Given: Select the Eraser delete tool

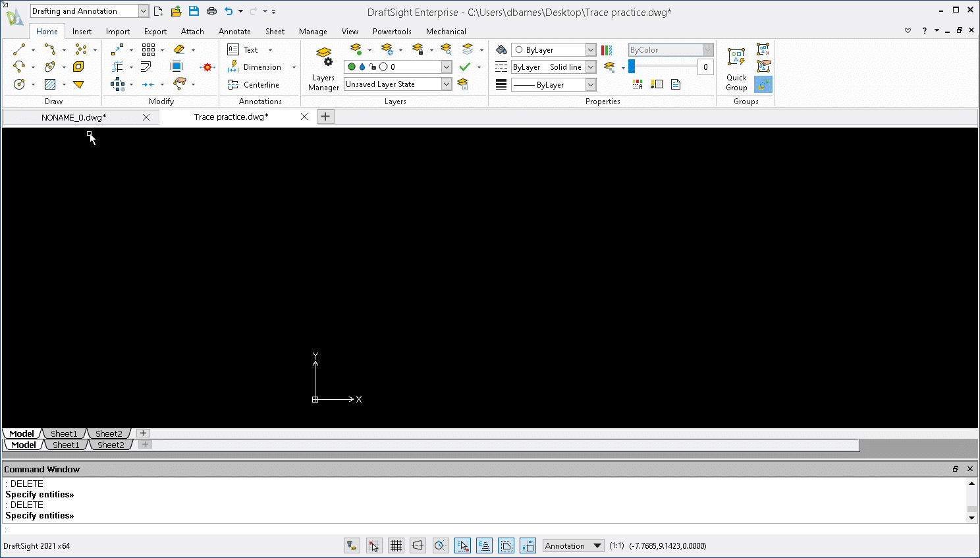Looking at the screenshot, I should (x=179, y=49).
